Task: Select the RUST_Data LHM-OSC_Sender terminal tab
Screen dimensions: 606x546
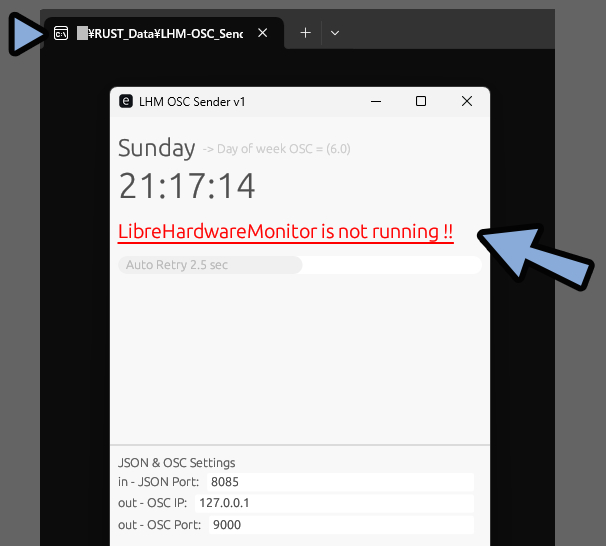Action: point(164,33)
